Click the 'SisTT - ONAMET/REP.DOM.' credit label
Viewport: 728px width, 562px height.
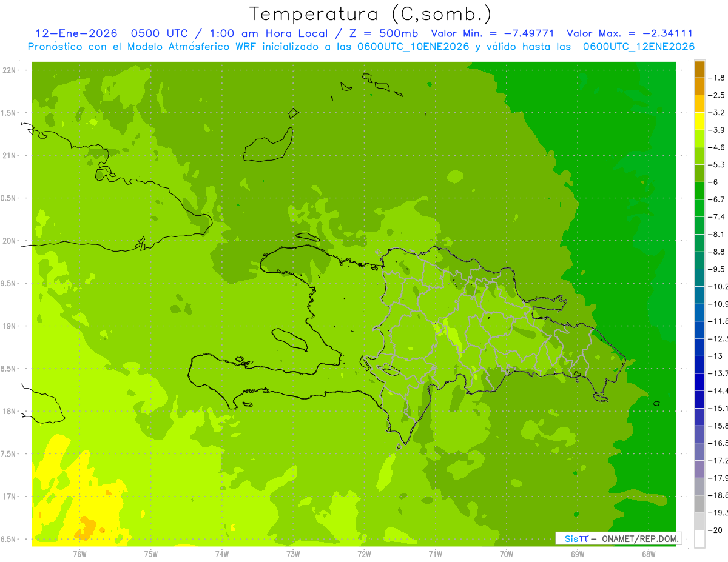pos(618,538)
